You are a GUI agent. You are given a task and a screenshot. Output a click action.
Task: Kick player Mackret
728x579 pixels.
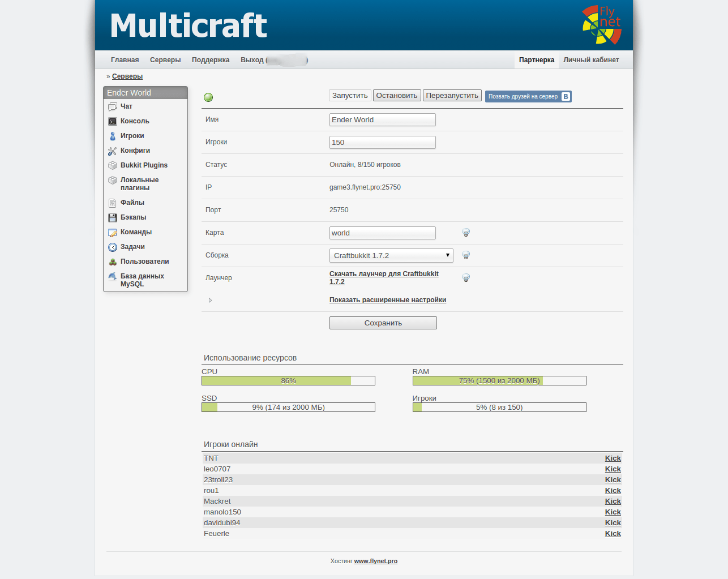pos(613,501)
